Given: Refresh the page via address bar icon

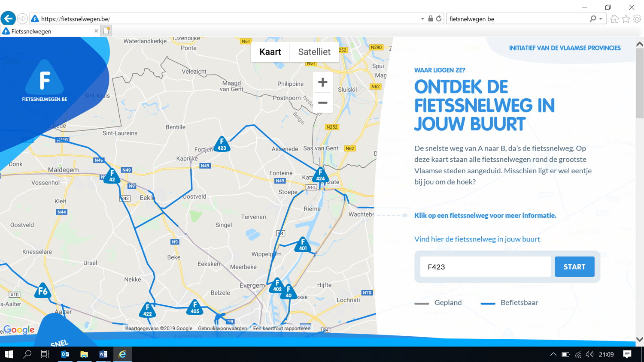Looking at the screenshot, I should pyautogui.click(x=439, y=18).
